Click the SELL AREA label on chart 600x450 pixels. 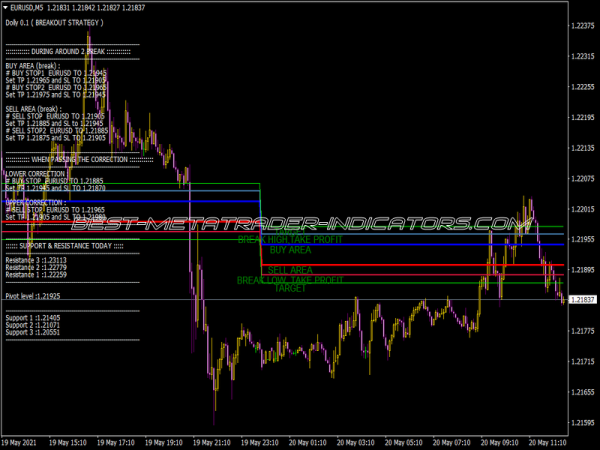[x=290, y=270]
